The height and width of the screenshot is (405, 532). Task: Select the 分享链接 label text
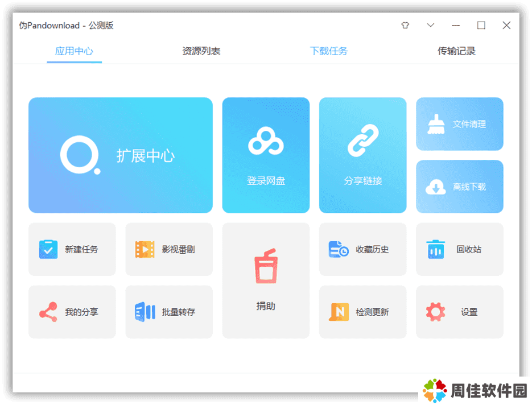pyautogui.click(x=363, y=181)
